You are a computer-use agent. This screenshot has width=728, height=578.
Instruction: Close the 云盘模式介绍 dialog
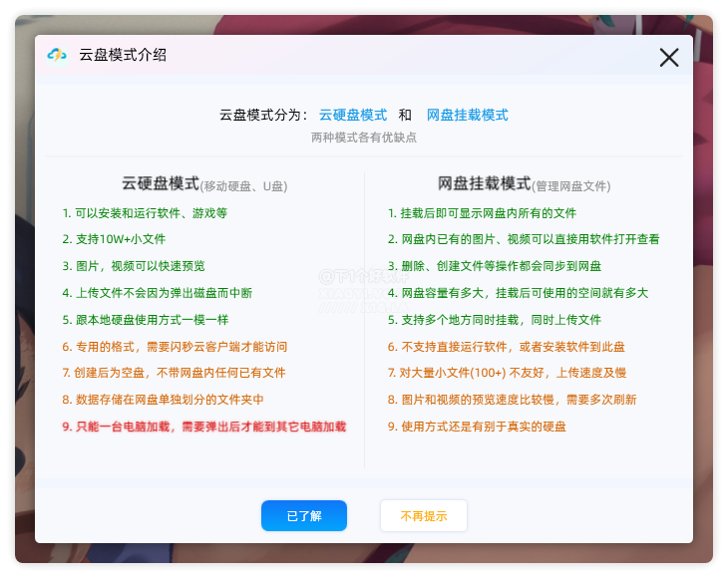coord(669,58)
